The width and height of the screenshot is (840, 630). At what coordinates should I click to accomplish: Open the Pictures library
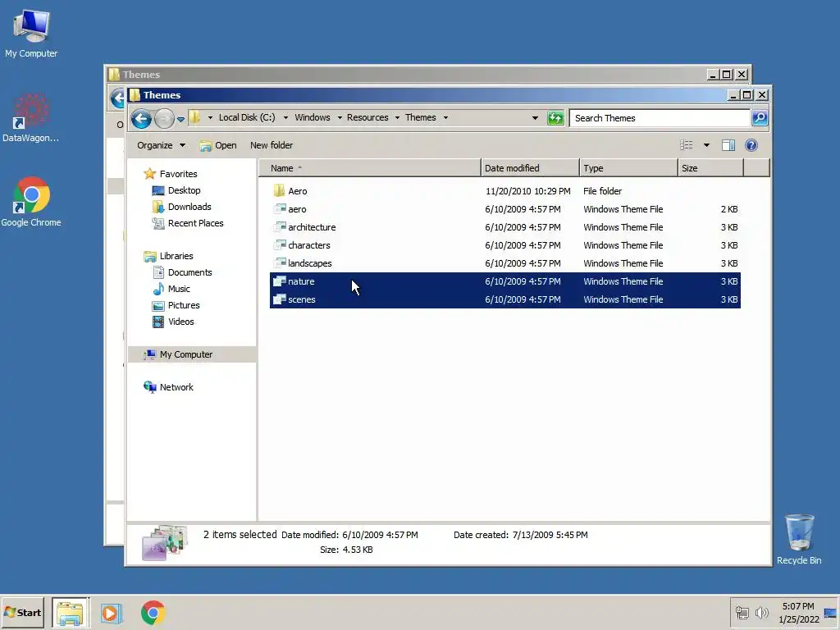click(176, 305)
